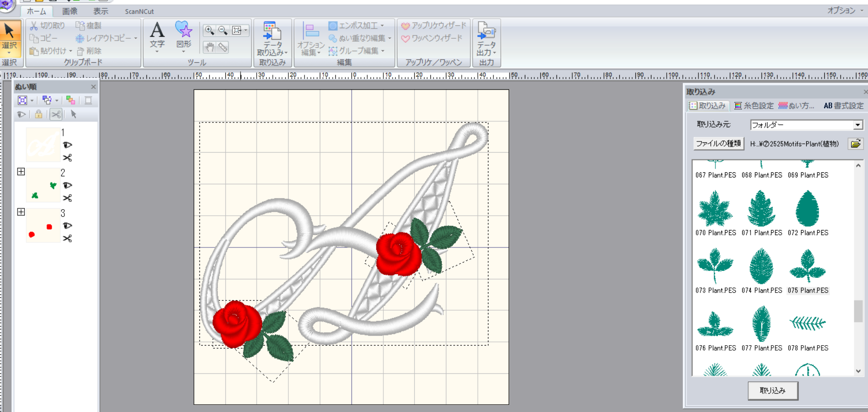Click the fit-to-window zoom icon
The height and width of the screenshot is (412, 868).
click(237, 30)
